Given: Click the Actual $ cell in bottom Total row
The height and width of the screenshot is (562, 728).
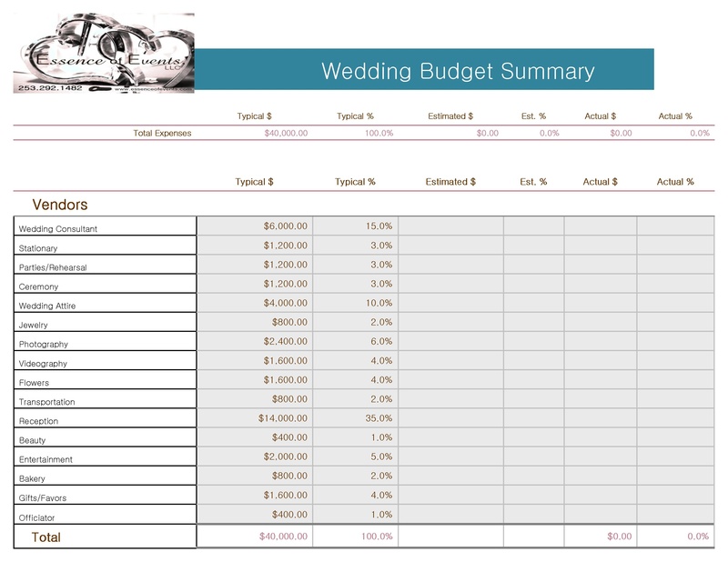Looking at the screenshot, I should (x=600, y=537).
